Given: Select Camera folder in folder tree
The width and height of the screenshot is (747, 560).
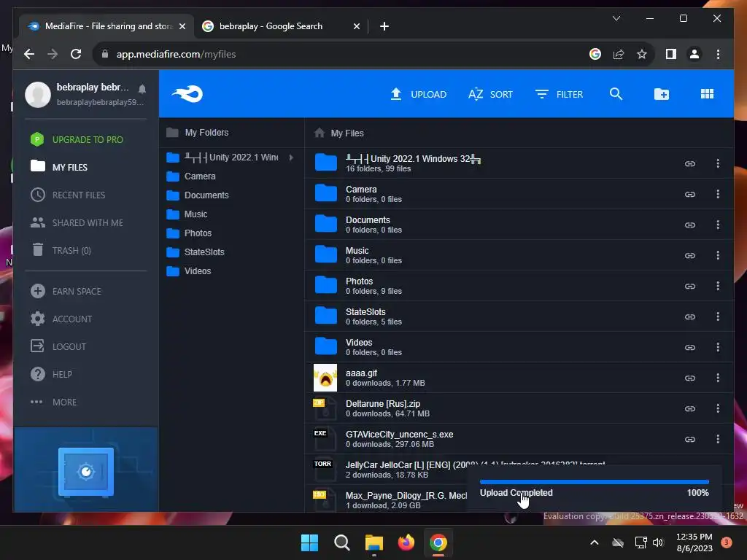Looking at the screenshot, I should coord(191,176).
